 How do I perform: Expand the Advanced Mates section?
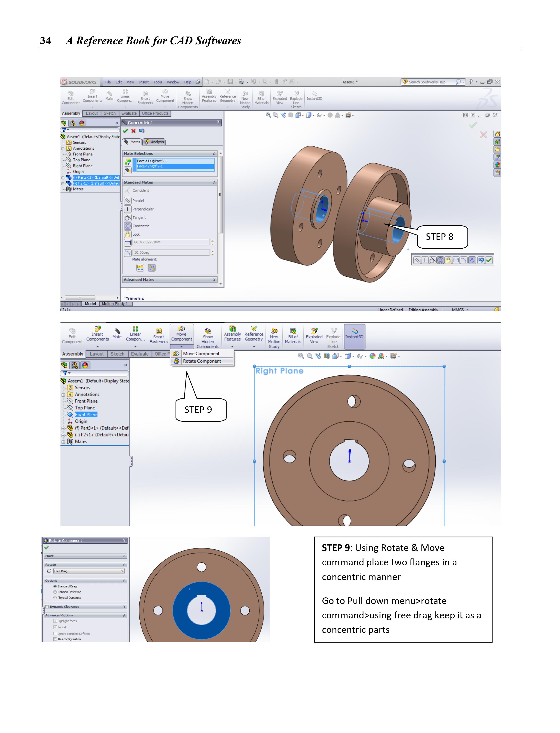point(214,280)
